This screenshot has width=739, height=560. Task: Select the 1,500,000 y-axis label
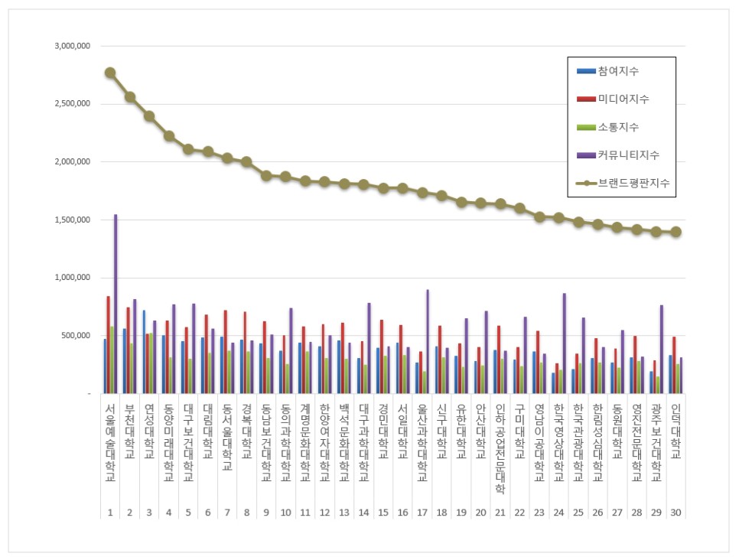[x=73, y=220]
